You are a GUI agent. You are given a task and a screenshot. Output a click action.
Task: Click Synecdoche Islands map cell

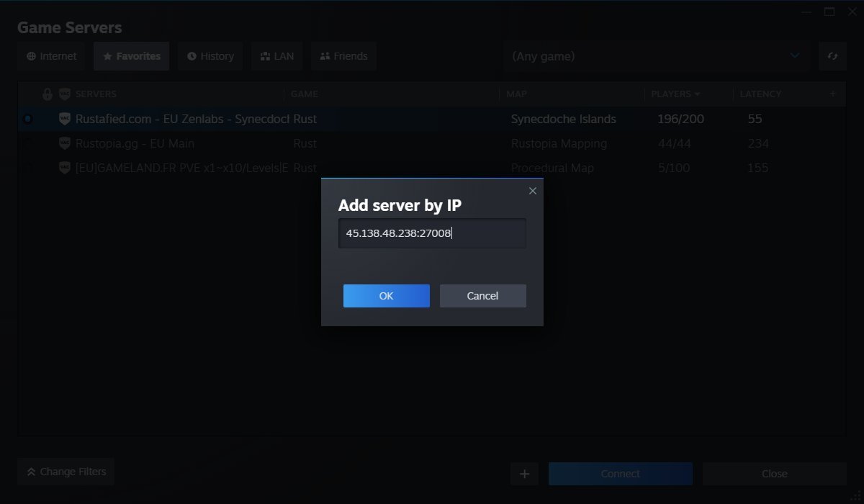point(563,119)
